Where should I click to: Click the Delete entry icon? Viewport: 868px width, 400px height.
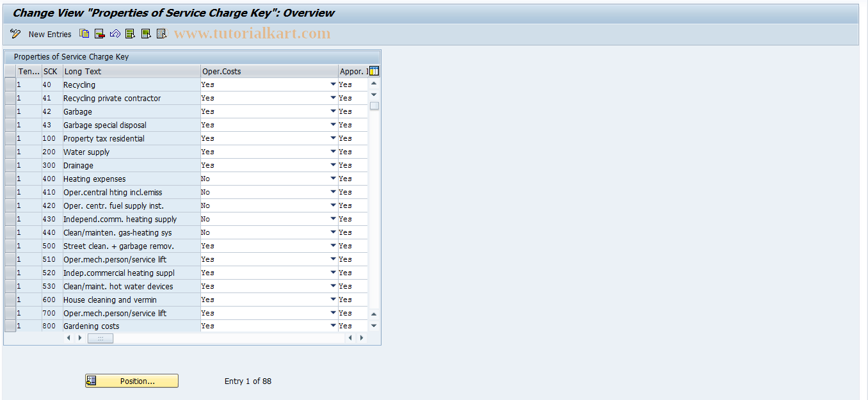(x=99, y=33)
